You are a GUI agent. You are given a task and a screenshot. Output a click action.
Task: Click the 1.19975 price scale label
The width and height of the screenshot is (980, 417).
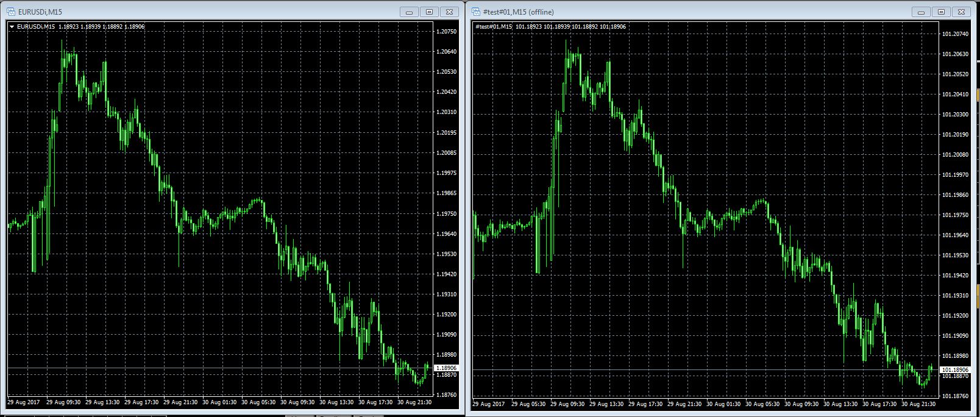tap(447, 173)
